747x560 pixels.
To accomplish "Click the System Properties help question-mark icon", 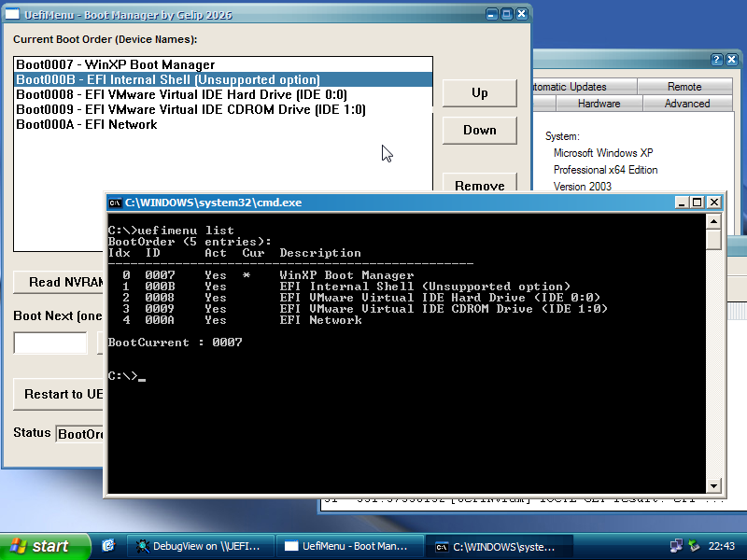I will pyautogui.click(x=716, y=60).
